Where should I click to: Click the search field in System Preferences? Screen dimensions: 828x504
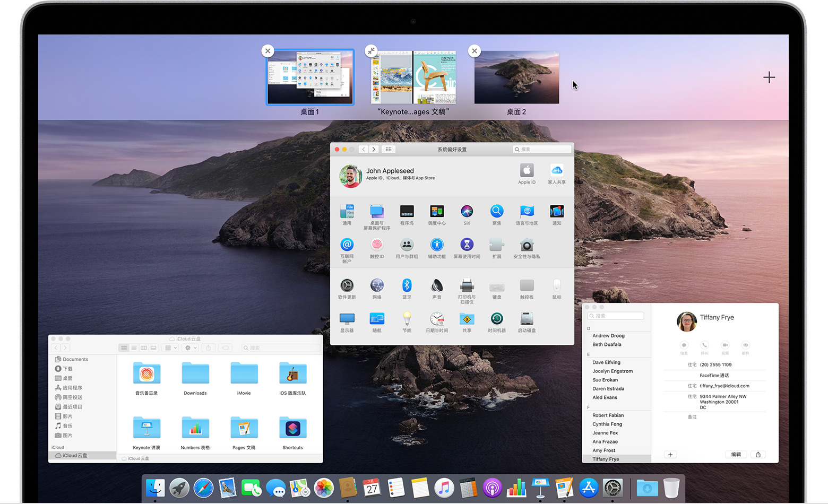coord(542,150)
